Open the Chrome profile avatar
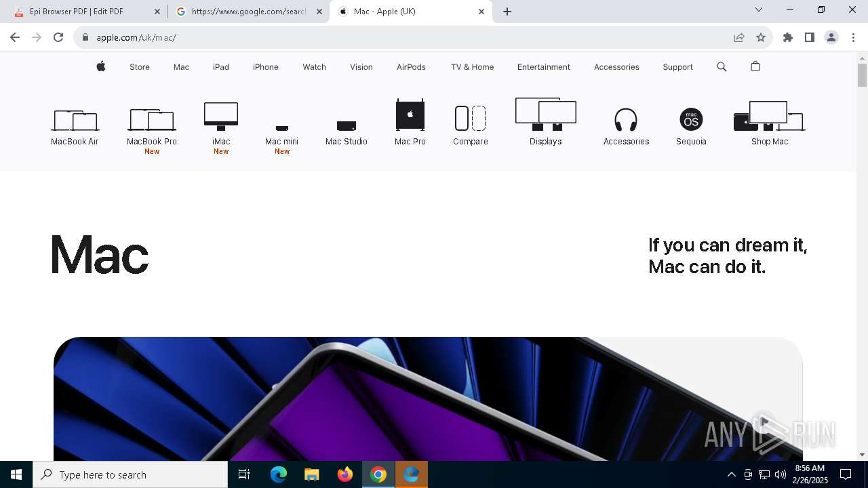This screenshot has width=868, height=488. click(x=831, y=37)
